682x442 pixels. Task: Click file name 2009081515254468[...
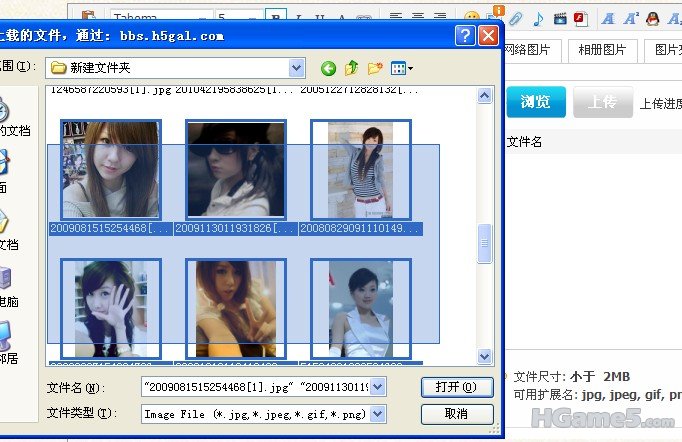coord(109,228)
